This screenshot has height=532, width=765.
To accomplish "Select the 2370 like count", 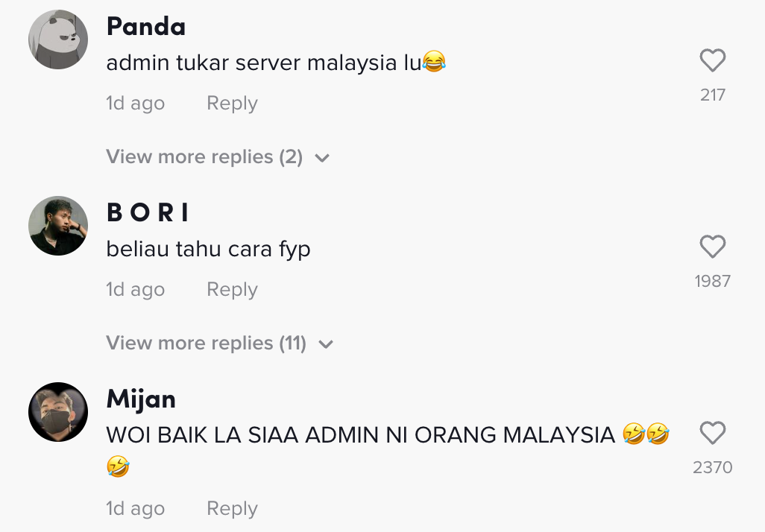I will point(713,468).
